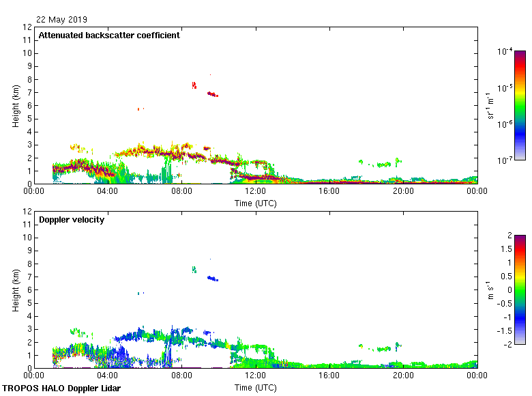This screenshot has height=396, width=532.
Task: Click the 16:00 tick under Doppler velocity plot
Action: (329, 376)
